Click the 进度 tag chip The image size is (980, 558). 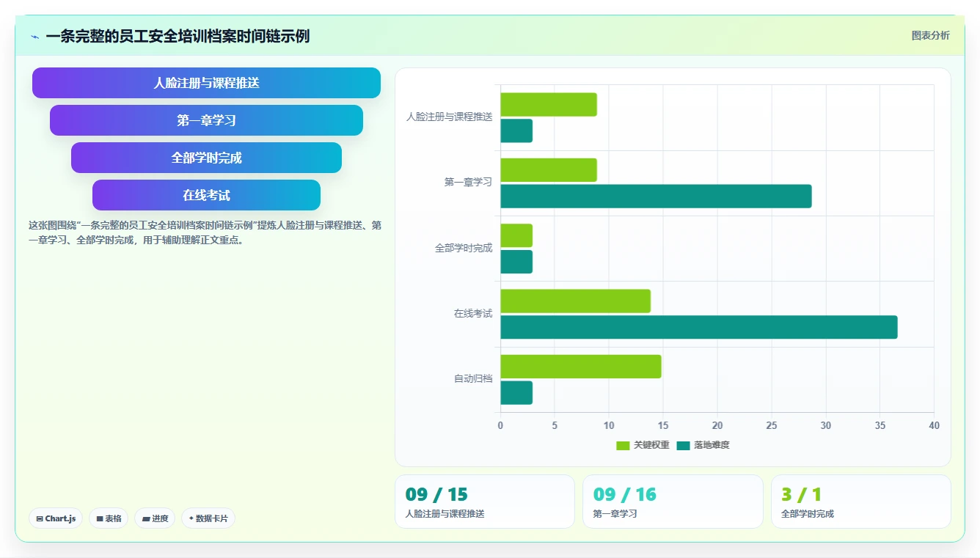155,518
